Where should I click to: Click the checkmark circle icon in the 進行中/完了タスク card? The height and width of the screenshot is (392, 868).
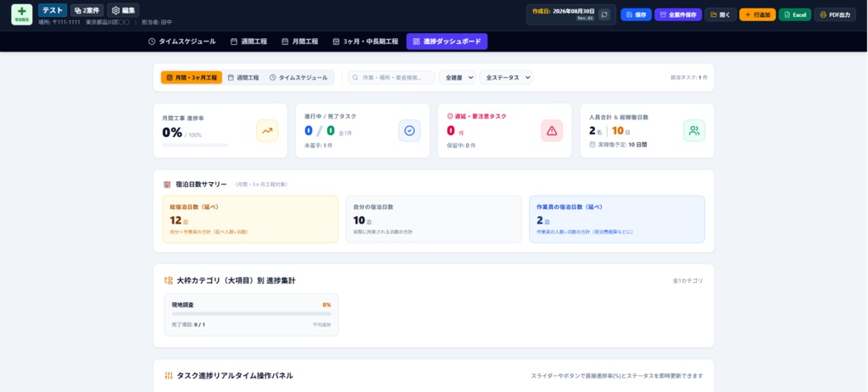click(x=409, y=130)
